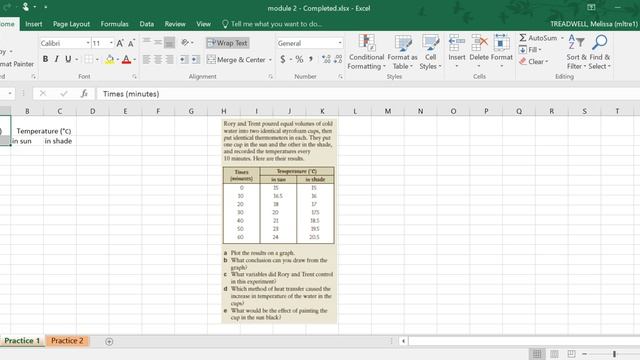Open Page Layout ribbon tab
Image resolution: width=640 pixels, height=360 pixels.
click(71, 24)
